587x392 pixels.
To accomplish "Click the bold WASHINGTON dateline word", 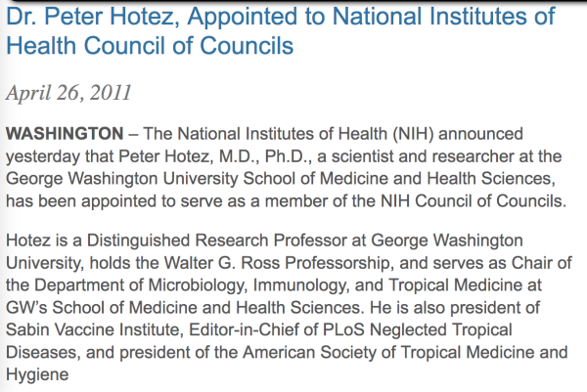I will click(65, 134).
